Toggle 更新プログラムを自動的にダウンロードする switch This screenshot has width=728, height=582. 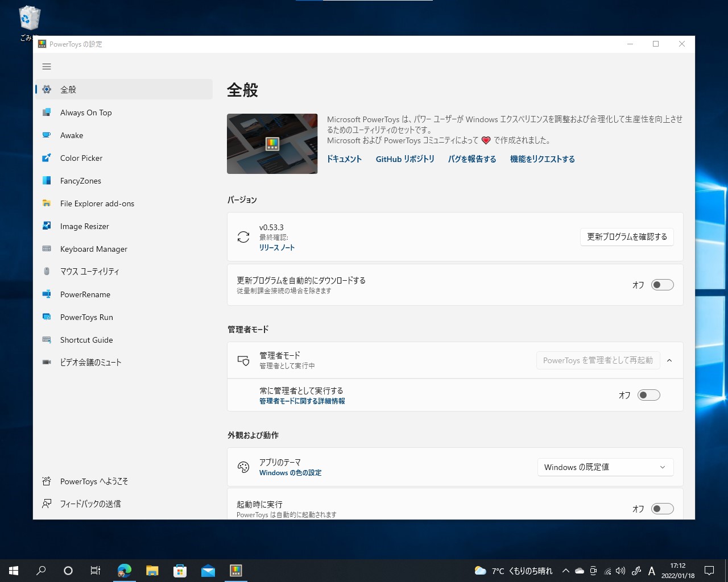pos(663,285)
